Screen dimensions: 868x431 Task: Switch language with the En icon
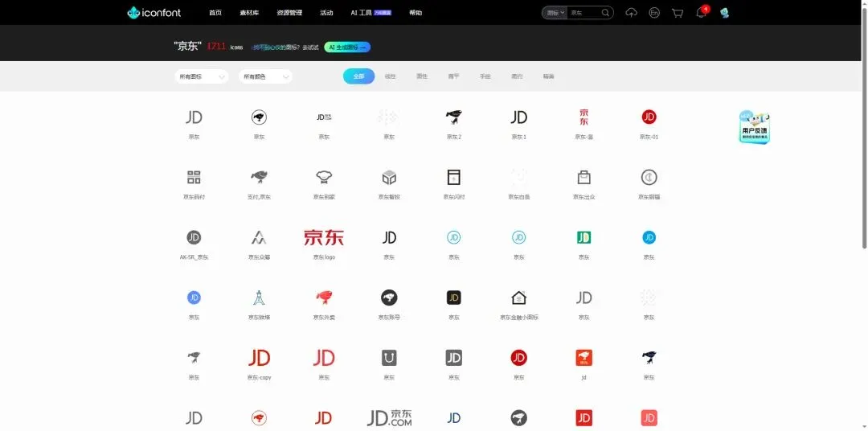pyautogui.click(x=654, y=12)
